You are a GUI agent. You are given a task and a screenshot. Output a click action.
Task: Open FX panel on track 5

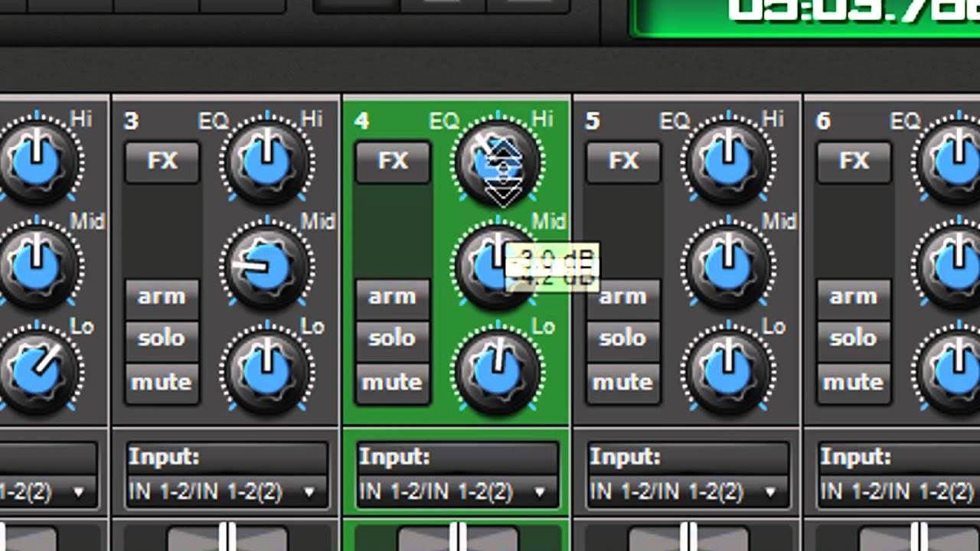623,161
